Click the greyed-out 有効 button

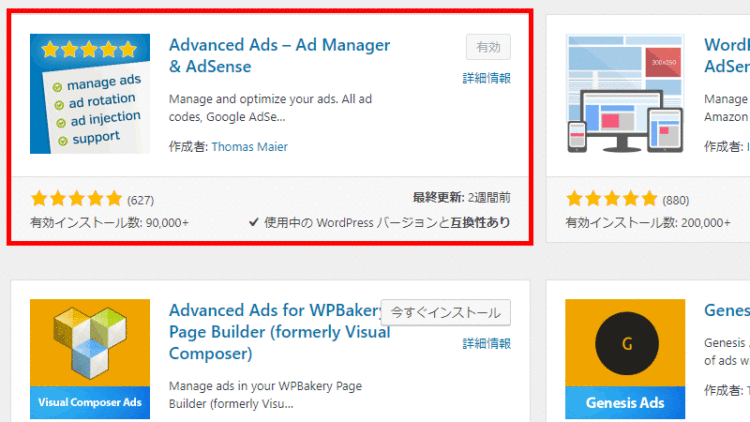coord(488,47)
